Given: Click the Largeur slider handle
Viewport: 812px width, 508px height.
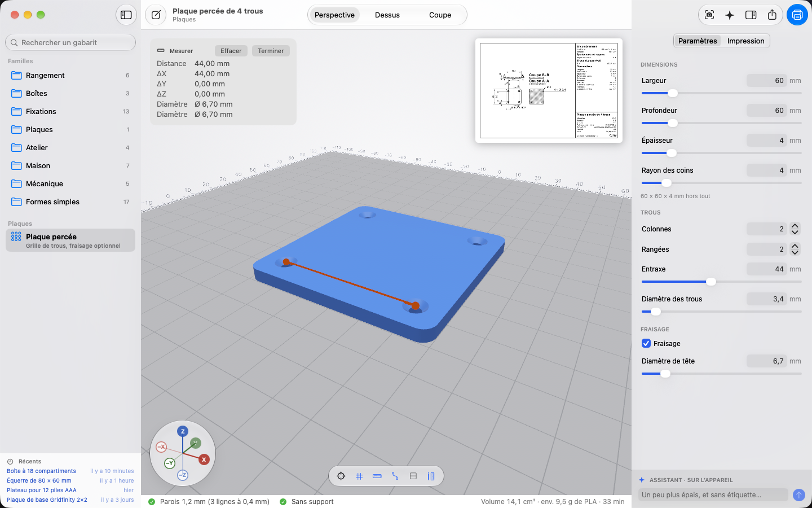Looking at the screenshot, I should click(x=672, y=93).
